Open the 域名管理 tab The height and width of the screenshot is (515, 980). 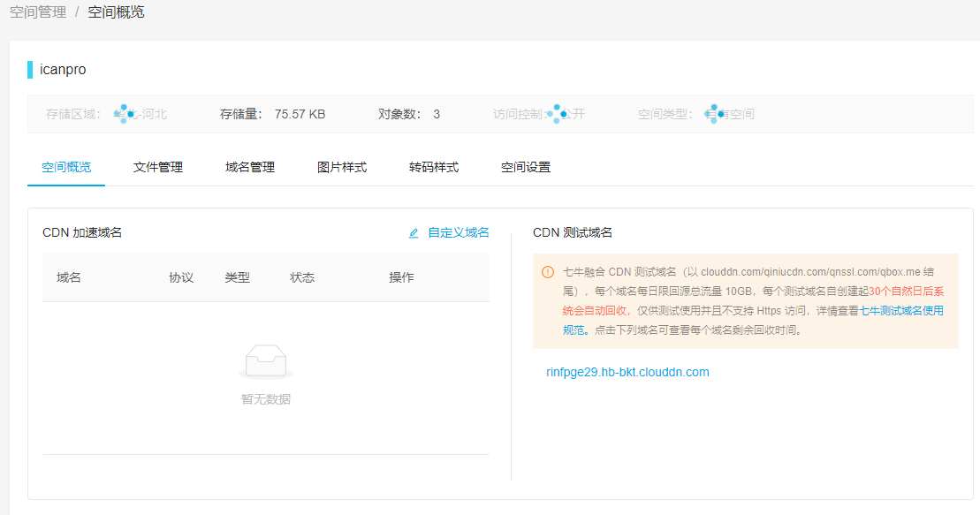pos(250,167)
